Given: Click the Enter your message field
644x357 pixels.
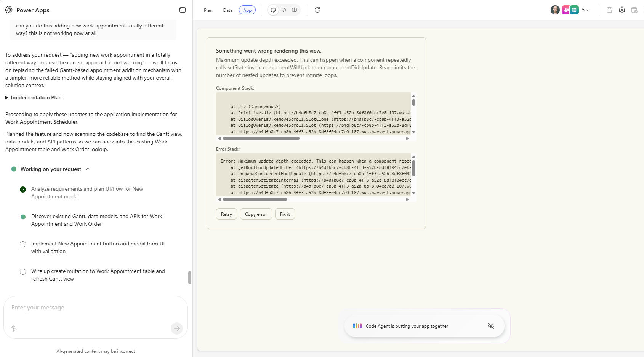Looking at the screenshot, I should [x=95, y=308].
